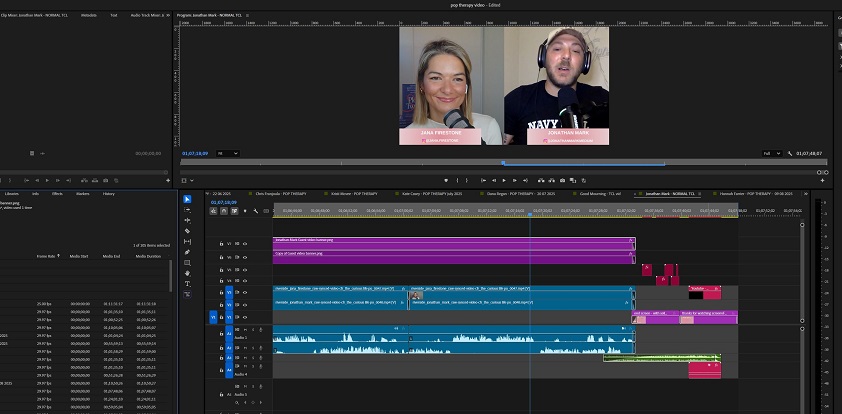Select the Ripple Edit tool
The image size is (842, 414).
coord(187,220)
